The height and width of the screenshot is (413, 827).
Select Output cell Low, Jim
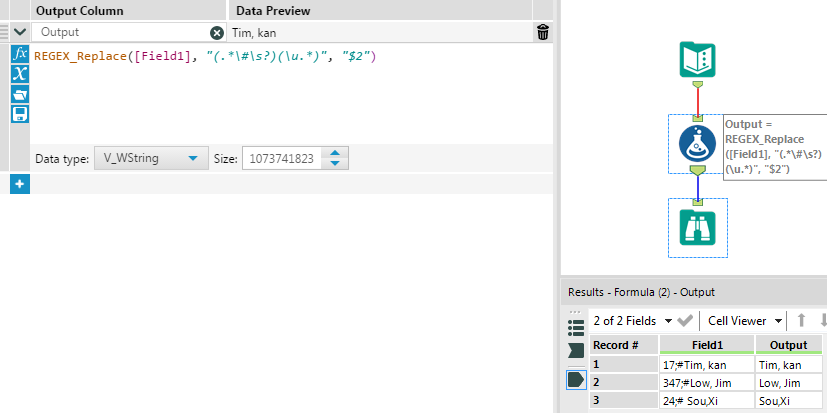click(x=788, y=383)
